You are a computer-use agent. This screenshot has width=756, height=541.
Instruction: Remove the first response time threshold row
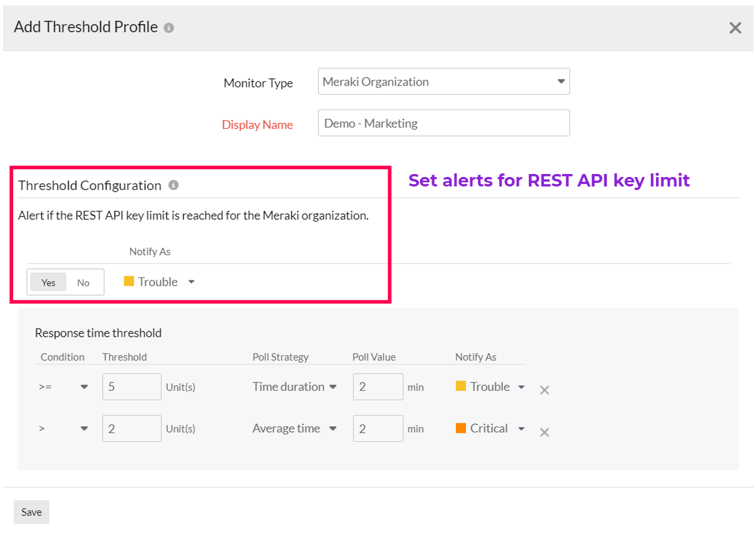[x=544, y=390]
